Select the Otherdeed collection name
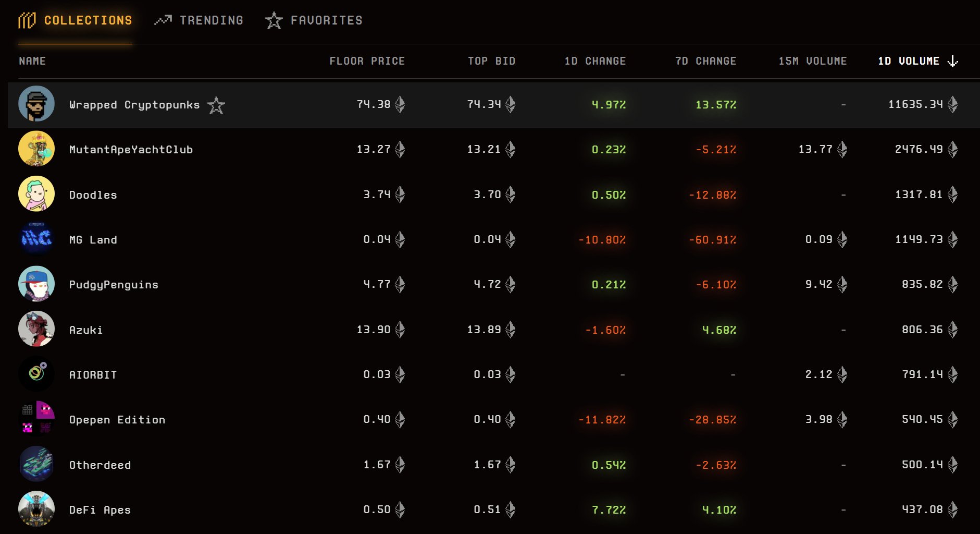The width and height of the screenshot is (980, 534). (x=100, y=465)
